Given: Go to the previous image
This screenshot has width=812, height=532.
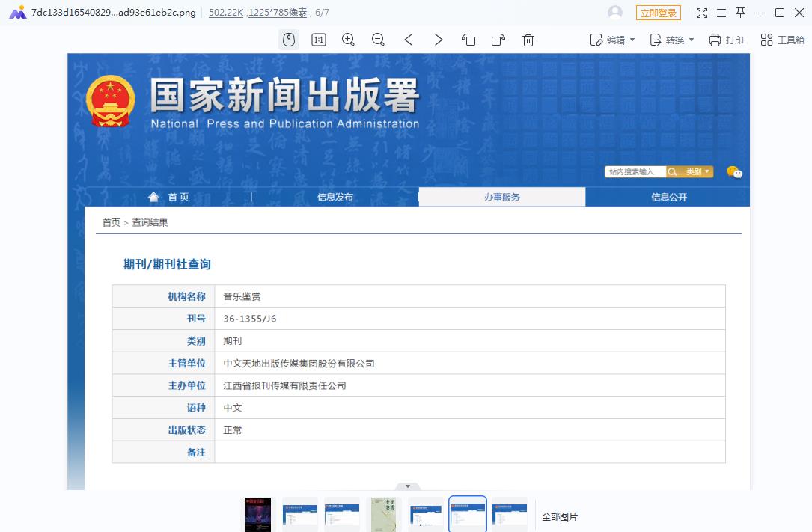Looking at the screenshot, I should click(409, 40).
